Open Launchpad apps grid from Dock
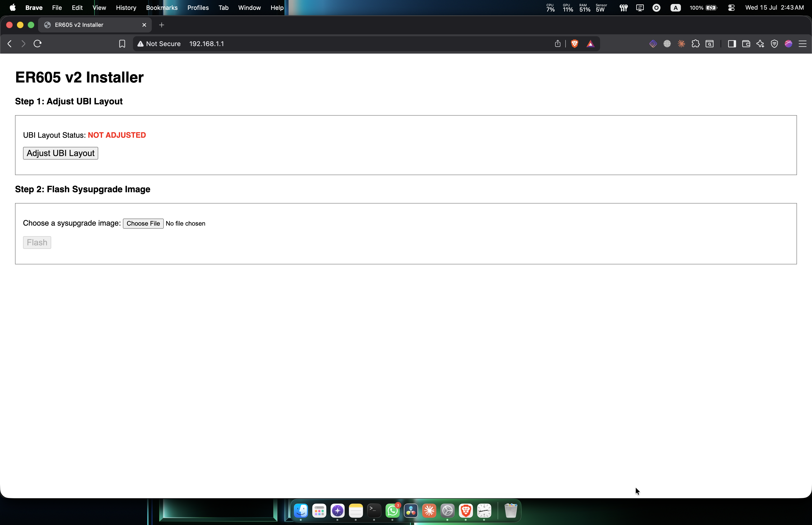This screenshot has height=525, width=812. 319,511
